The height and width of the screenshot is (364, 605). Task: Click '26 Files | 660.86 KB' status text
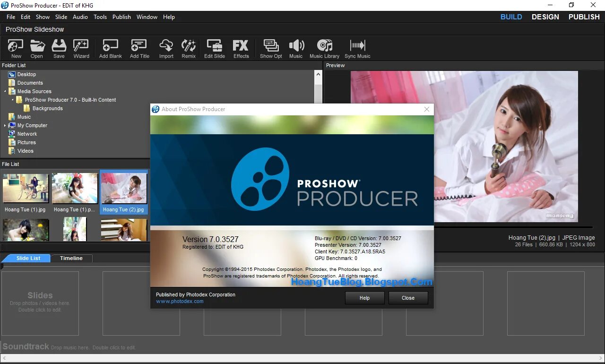[537, 244]
